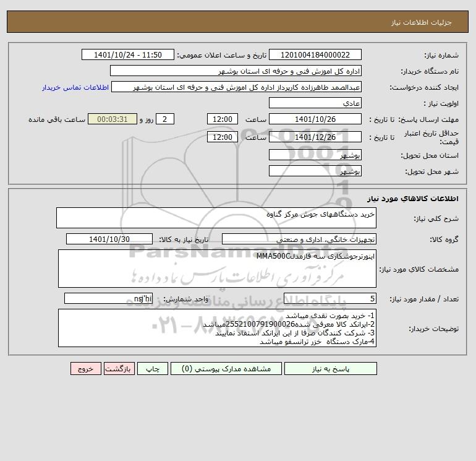
Task: Click the شماره نیاز label
Action: [441, 56]
